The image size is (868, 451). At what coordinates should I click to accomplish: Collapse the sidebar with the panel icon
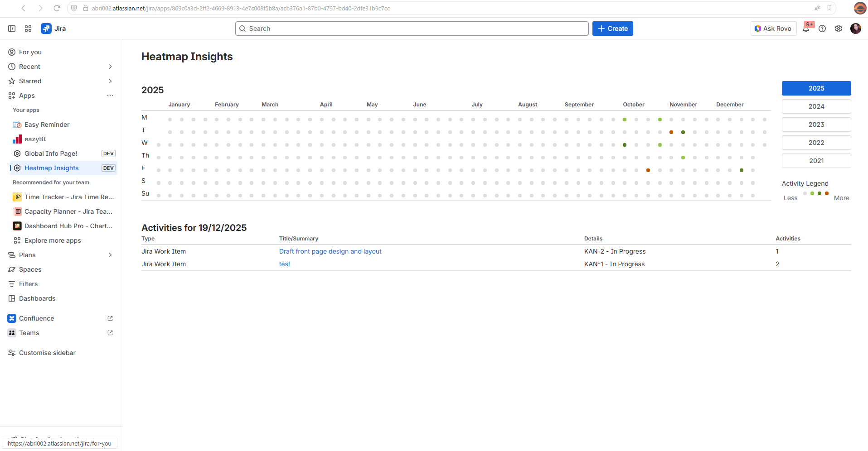tap(12, 29)
